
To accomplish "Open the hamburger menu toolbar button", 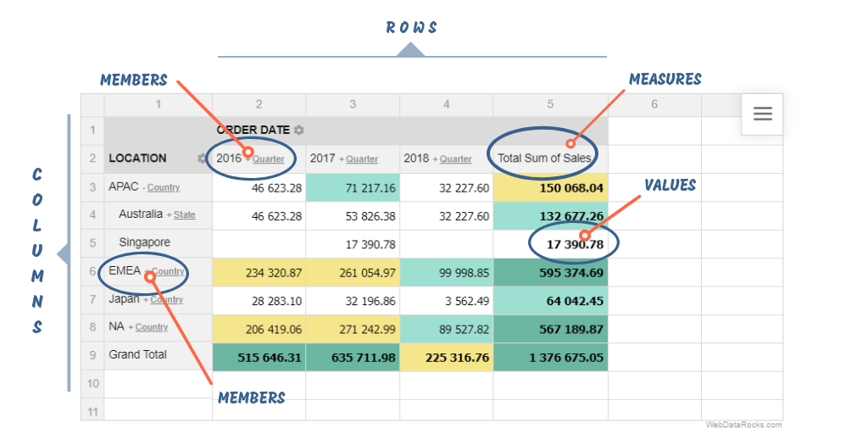I will pyautogui.click(x=762, y=114).
